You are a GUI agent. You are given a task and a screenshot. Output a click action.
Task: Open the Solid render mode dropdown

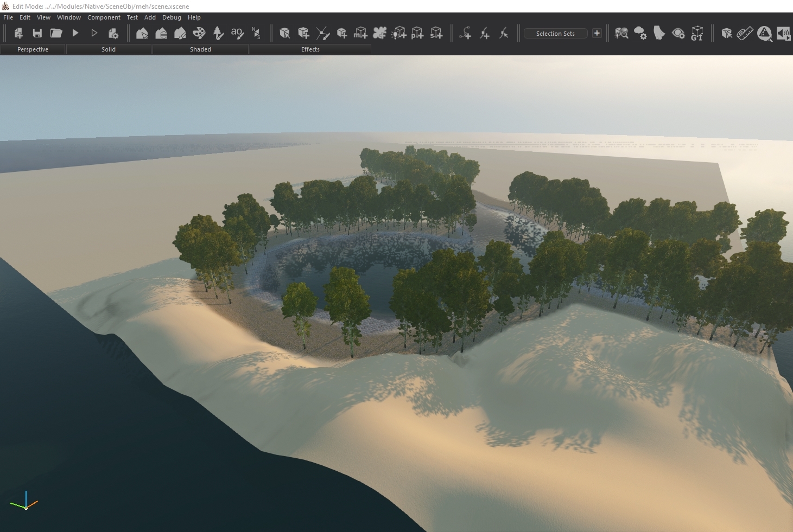click(x=109, y=49)
